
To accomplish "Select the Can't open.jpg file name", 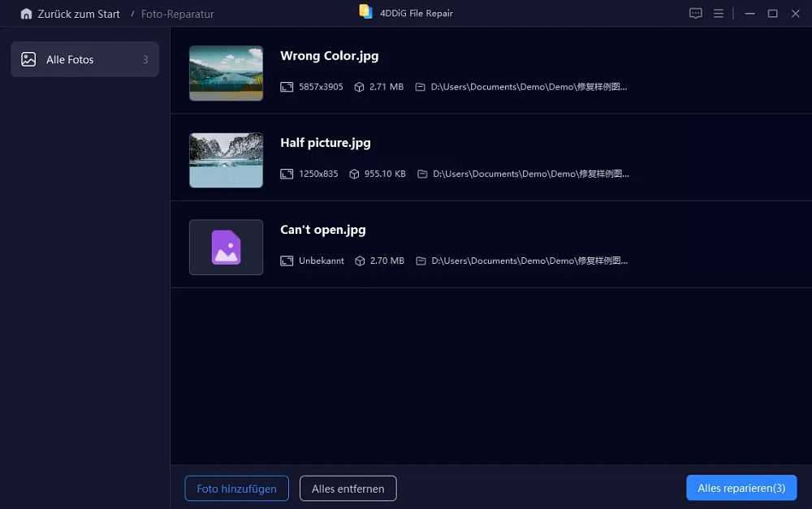I will pos(322,230).
